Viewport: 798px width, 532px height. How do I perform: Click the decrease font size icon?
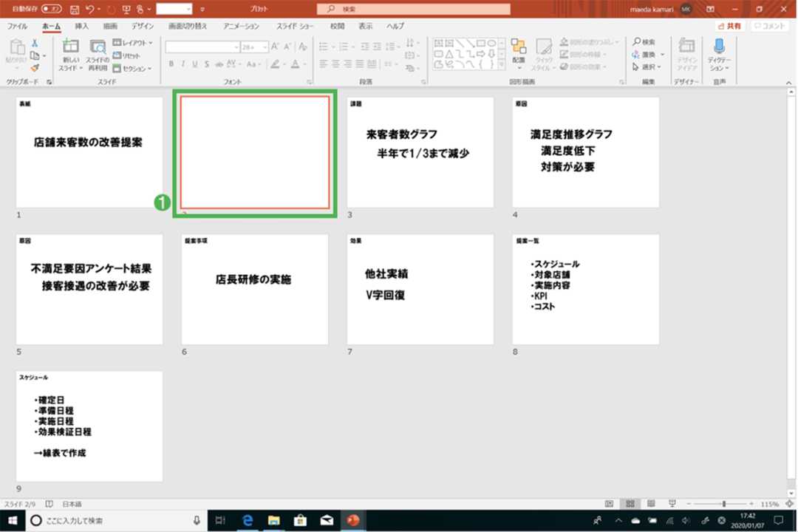(x=287, y=47)
